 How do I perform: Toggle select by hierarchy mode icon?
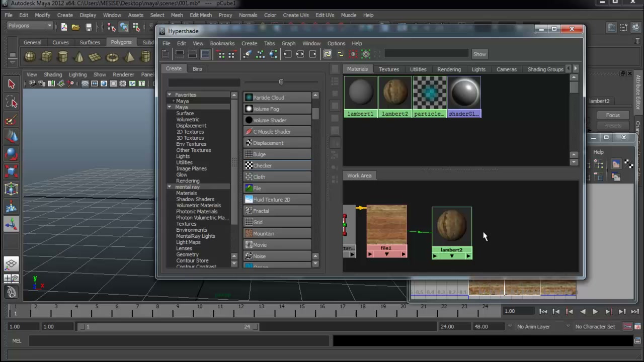coord(111,27)
